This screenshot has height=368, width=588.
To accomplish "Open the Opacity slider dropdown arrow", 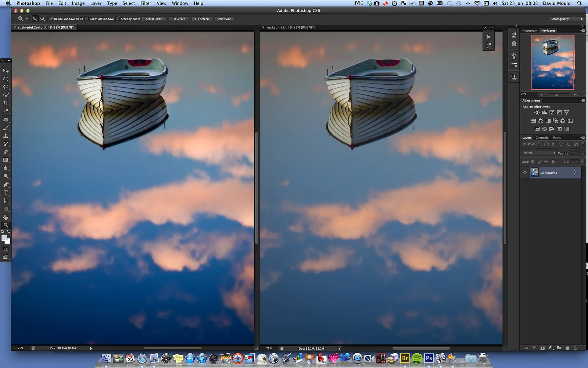I will [x=582, y=153].
